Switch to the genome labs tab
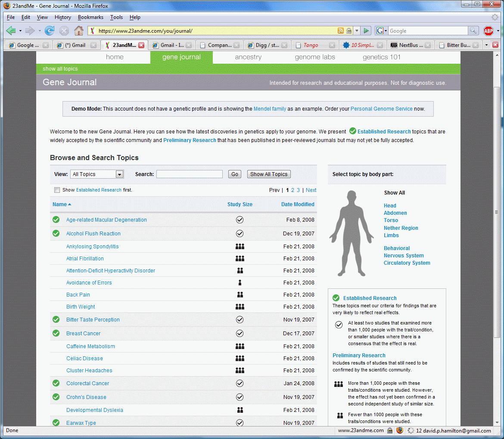 315,57
